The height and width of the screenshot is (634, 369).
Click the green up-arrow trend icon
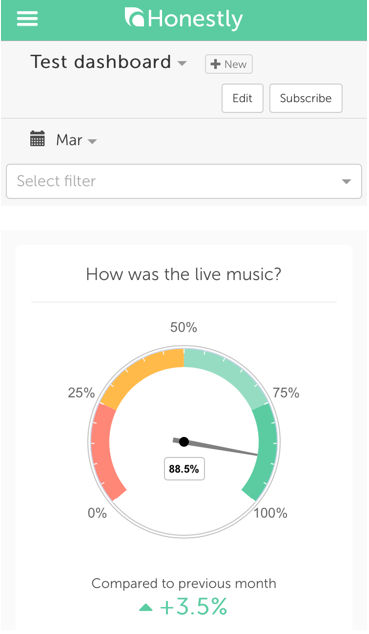[x=146, y=607]
